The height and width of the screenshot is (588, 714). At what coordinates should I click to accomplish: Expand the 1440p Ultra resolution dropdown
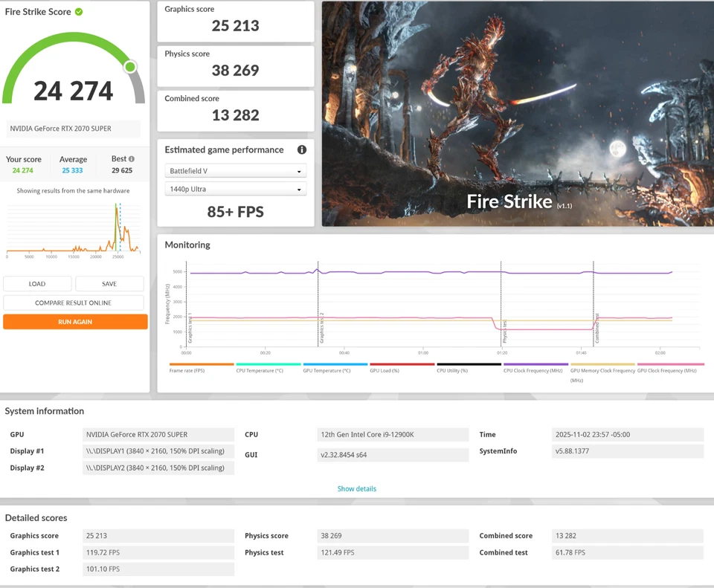point(235,190)
